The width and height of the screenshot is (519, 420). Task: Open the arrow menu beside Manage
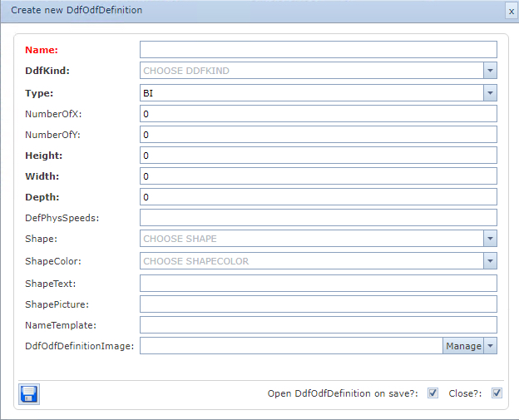[491, 346]
